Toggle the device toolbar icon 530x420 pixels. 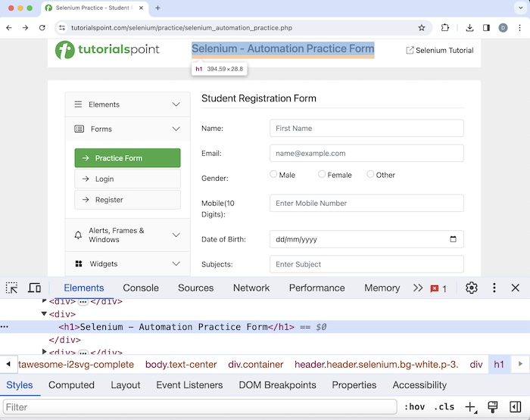[x=34, y=288]
